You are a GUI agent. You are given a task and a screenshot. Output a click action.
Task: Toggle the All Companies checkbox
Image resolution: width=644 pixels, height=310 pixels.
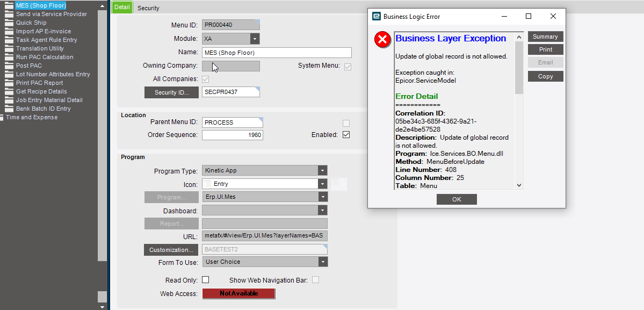[205, 79]
